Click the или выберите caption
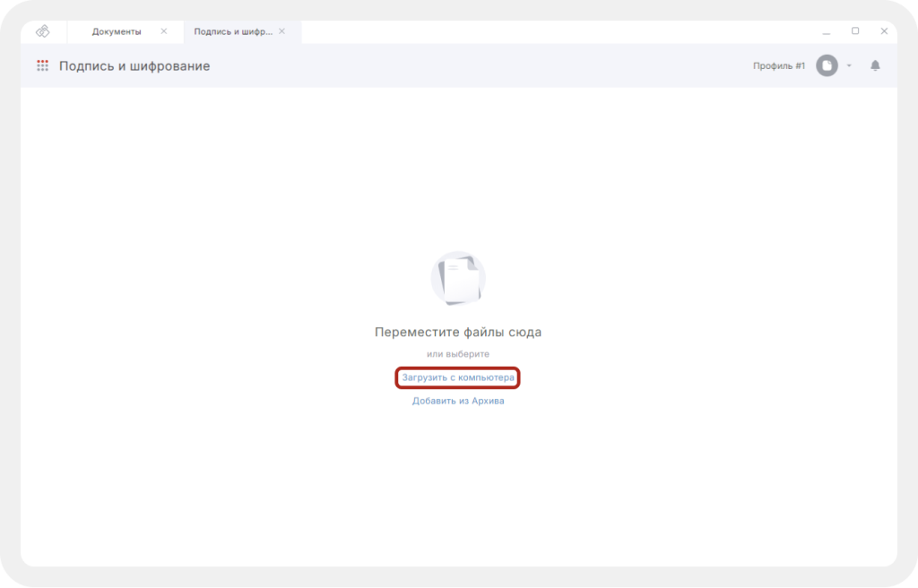 458,354
